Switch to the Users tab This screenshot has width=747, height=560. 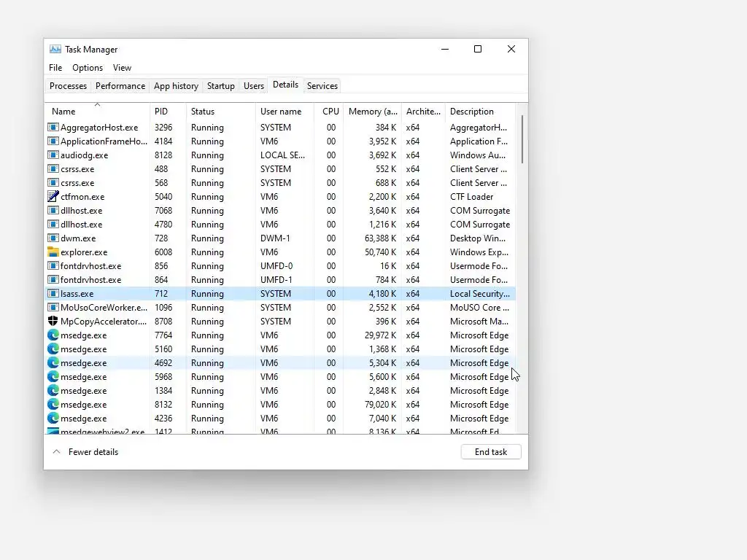pos(253,86)
